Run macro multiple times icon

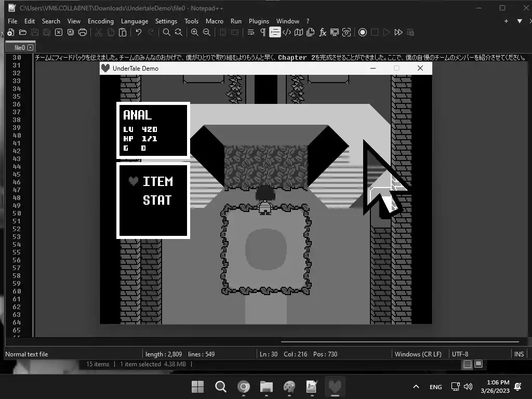pyautogui.click(x=398, y=32)
